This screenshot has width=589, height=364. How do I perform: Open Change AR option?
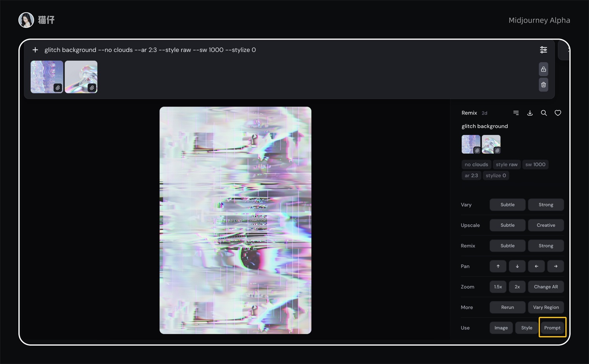click(546, 287)
